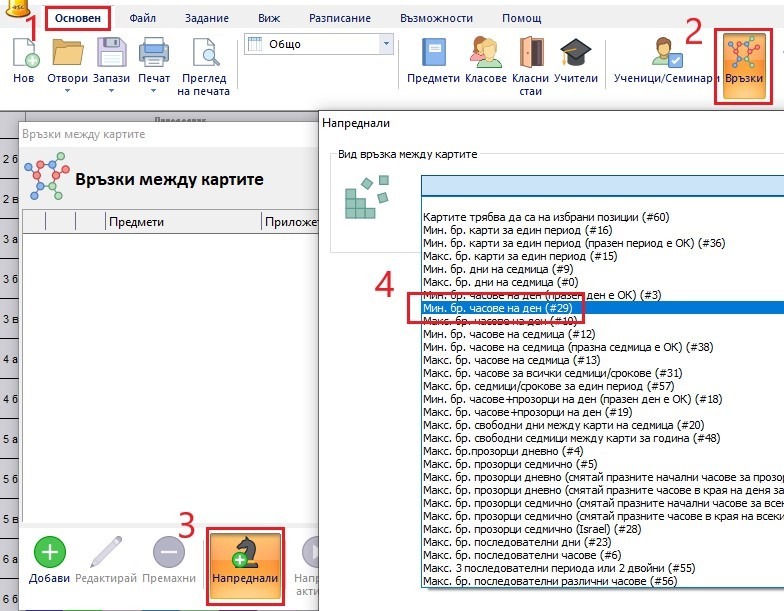This screenshot has width=784, height=611.
Task: Select 'Картите трябва да са на избрани позиции (#60)'
Action: [x=546, y=217]
